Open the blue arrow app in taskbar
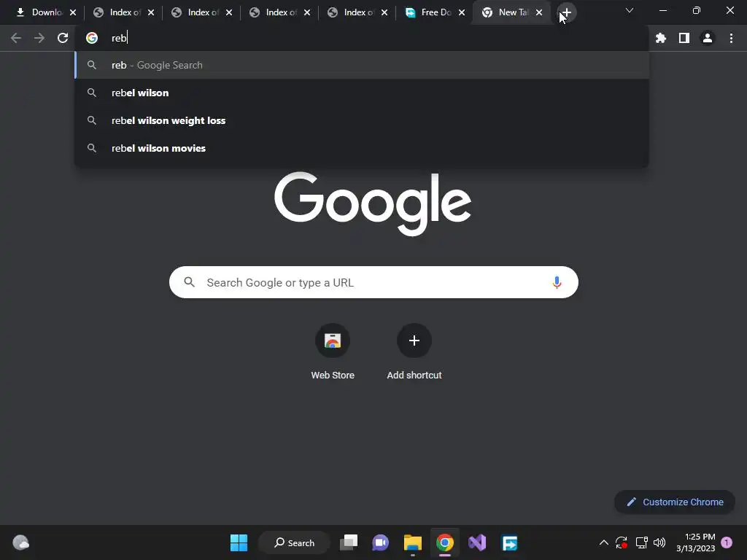This screenshot has height=560, width=747. [510, 542]
